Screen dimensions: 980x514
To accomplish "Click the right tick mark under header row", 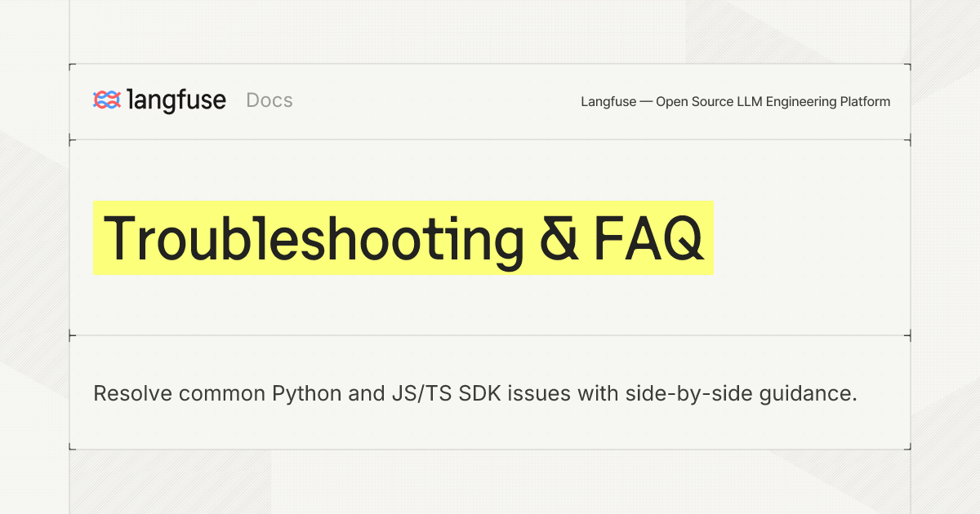I will 907,140.
